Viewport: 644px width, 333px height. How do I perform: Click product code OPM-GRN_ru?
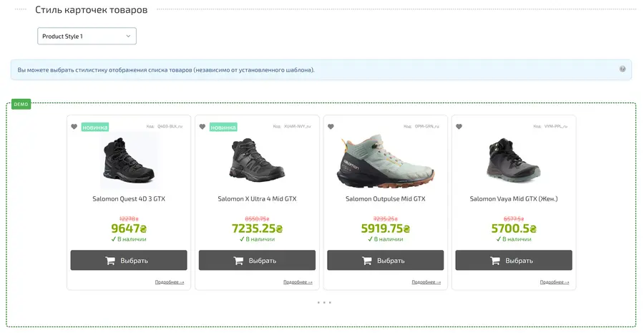tap(426, 126)
